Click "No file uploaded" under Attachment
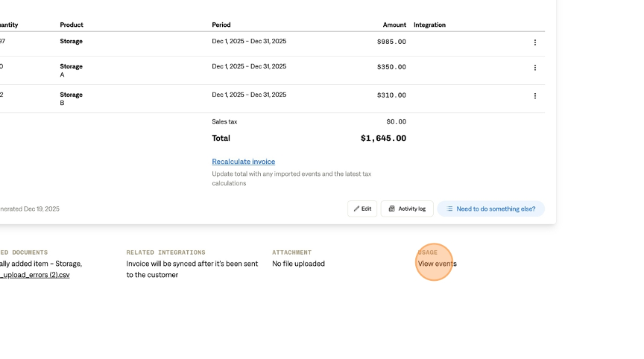This screenshot has height=359, width=644. 298,264
